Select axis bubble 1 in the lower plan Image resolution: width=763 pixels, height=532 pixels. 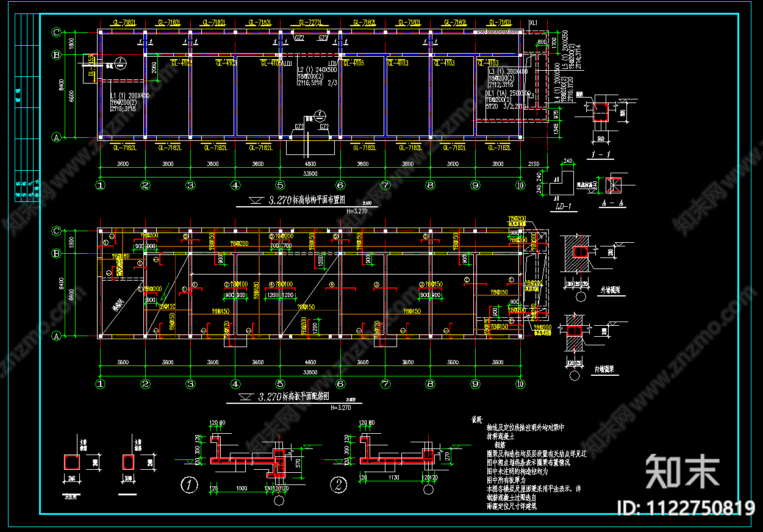pos(100,384)
